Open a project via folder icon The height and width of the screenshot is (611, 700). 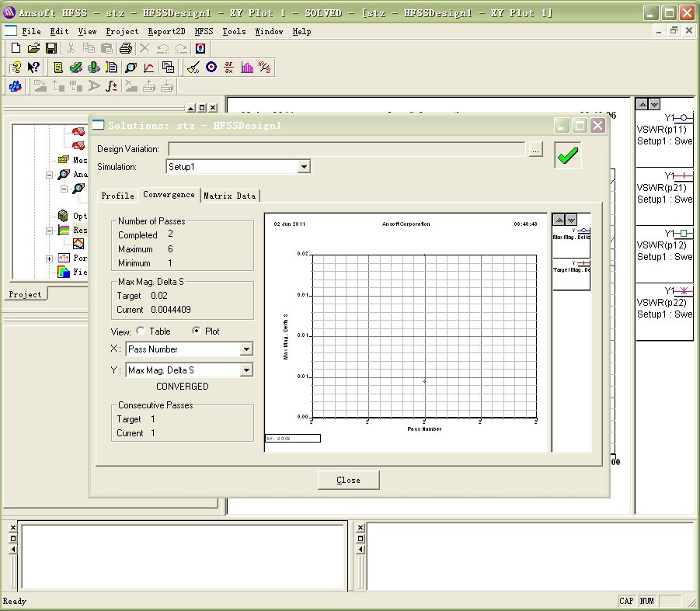(x=33, y=48)
